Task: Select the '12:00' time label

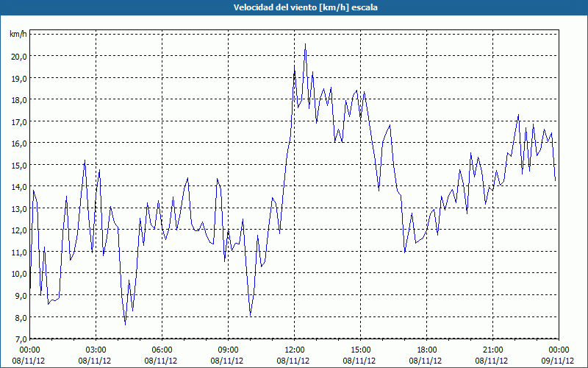Action: click(295, 350)
